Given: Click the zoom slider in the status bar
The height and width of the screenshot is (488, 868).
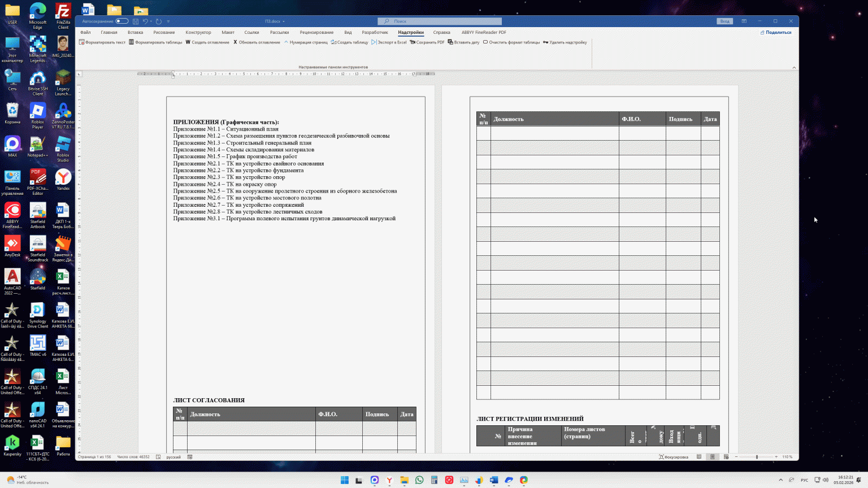Looking at the screenshot, I should pyautogui.click(x=757, y=457).
